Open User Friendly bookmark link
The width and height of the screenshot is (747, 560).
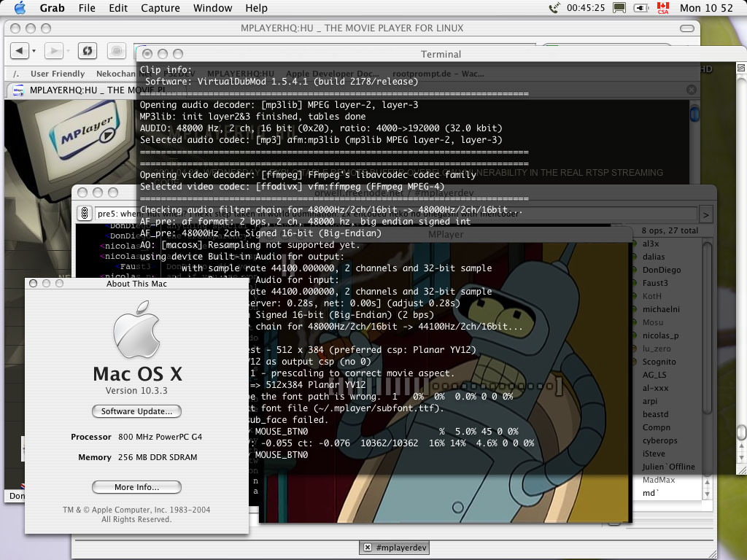[58, 74]
